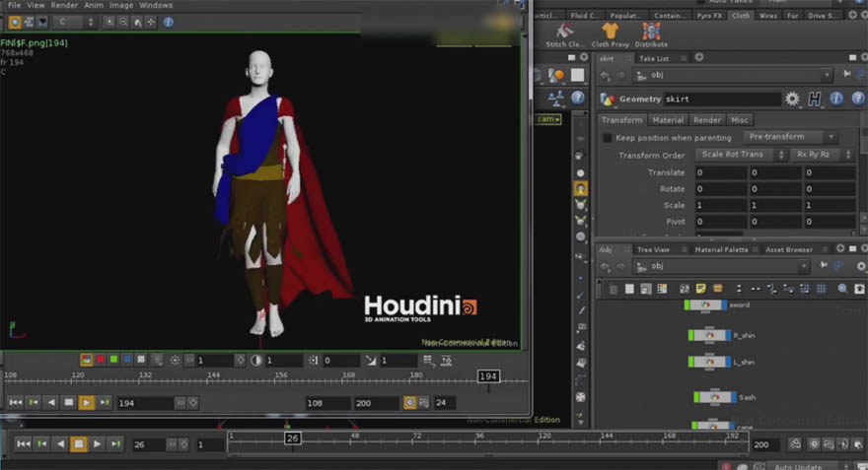Open the MPlay Render menu
868x470 pixels.
tap(64, 5)
